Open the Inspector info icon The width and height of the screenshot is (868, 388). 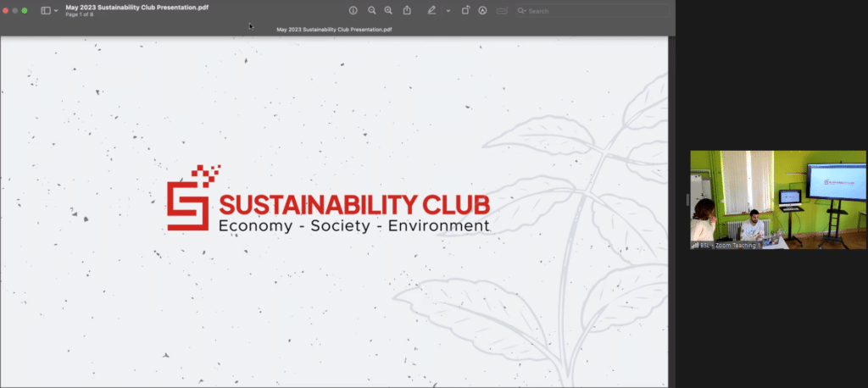coord(353,10)
